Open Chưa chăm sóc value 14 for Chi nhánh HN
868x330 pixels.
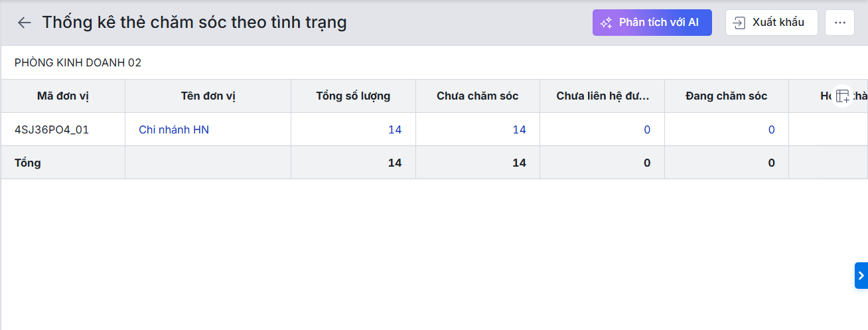(519, 129)
